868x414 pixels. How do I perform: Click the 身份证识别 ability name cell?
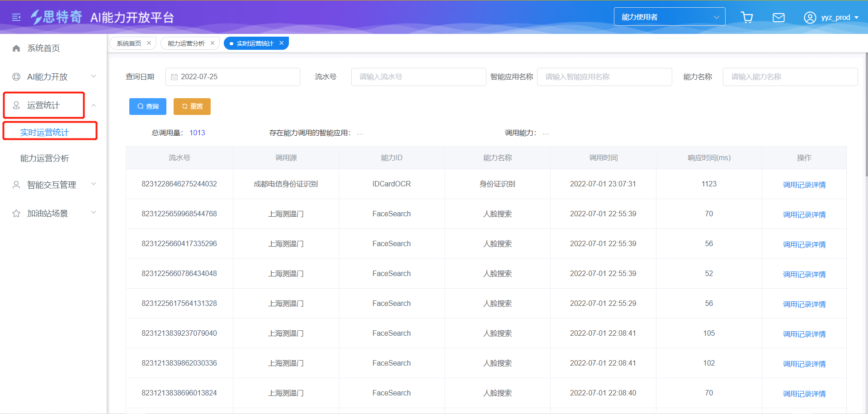point(497,184)
